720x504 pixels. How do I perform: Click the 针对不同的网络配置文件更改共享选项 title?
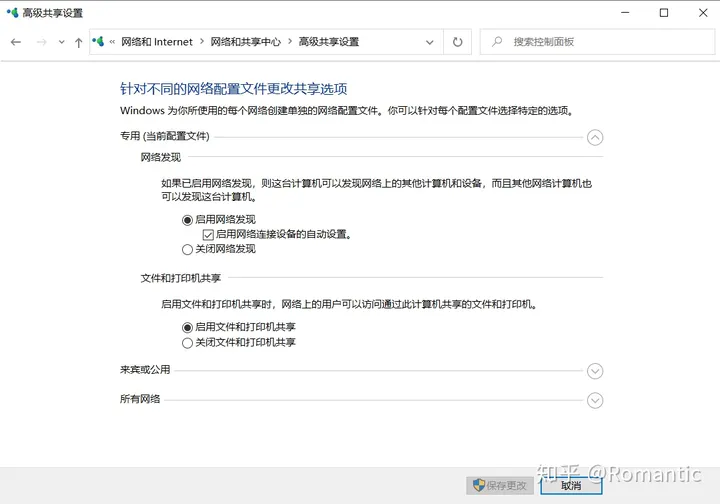pyautogui.click(x=233, y=89)
